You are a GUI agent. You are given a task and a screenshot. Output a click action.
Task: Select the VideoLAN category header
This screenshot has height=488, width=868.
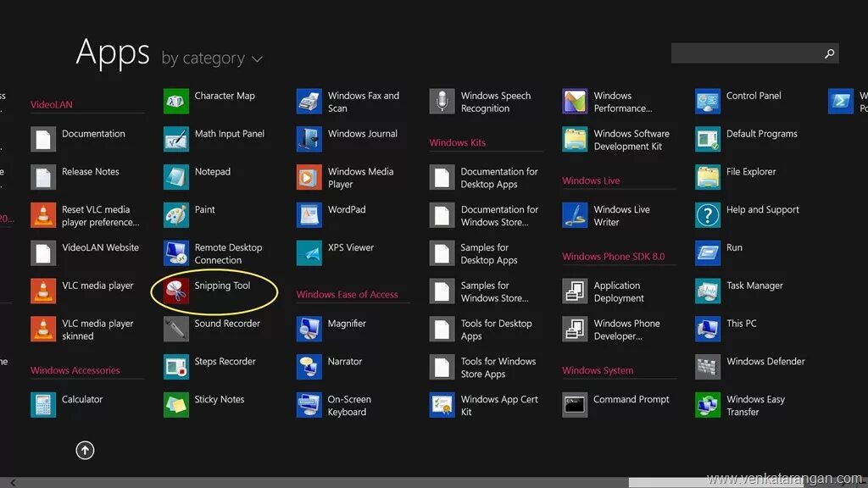[x=52, y=104]
